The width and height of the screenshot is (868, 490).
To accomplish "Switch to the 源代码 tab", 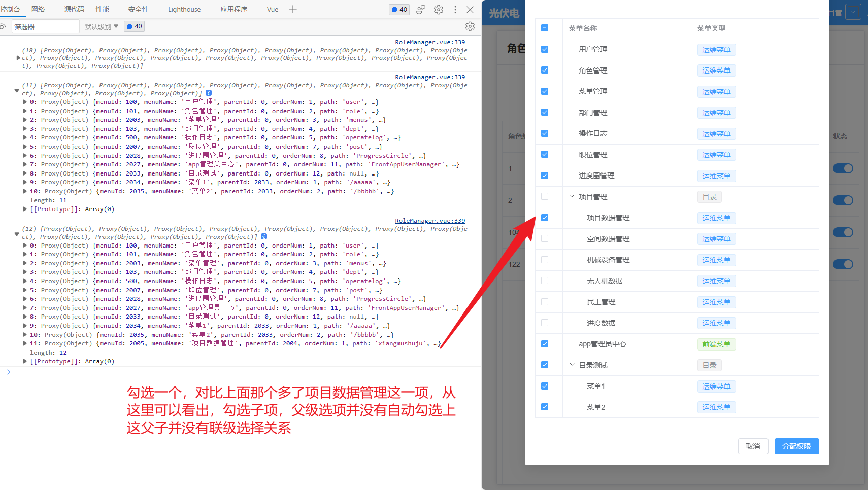I will pyautogui.click(x=75, y=9).
